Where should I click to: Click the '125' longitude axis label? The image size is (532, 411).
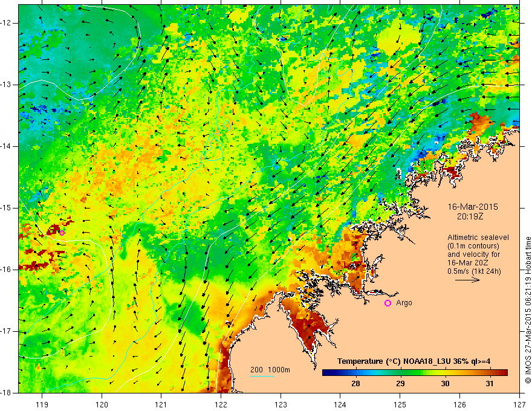[x=400, y=404]
